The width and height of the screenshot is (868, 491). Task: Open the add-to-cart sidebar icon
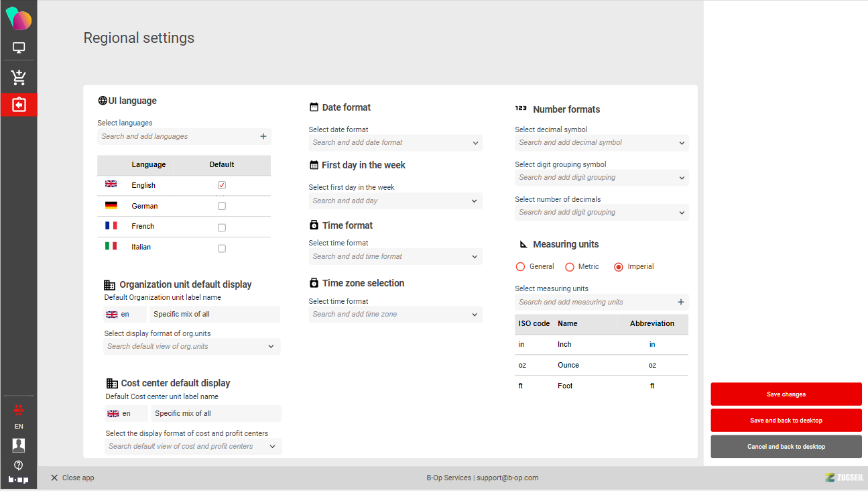click(x=19, y=77)
